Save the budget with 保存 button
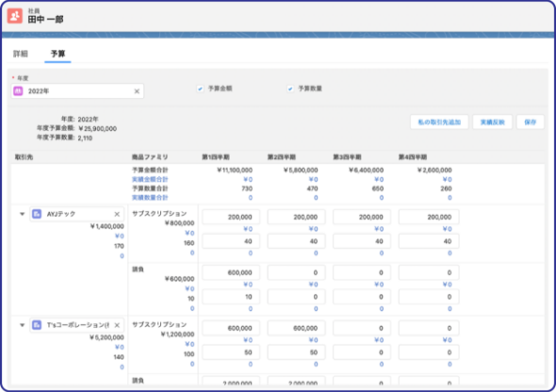556x392 pixels. pos(531,122)
